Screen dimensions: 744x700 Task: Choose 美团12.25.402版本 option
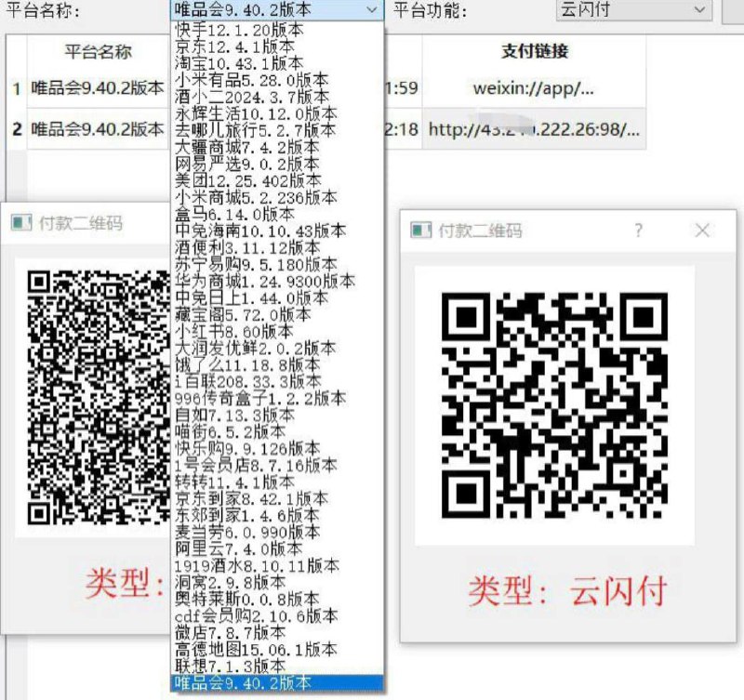point(276,180)
